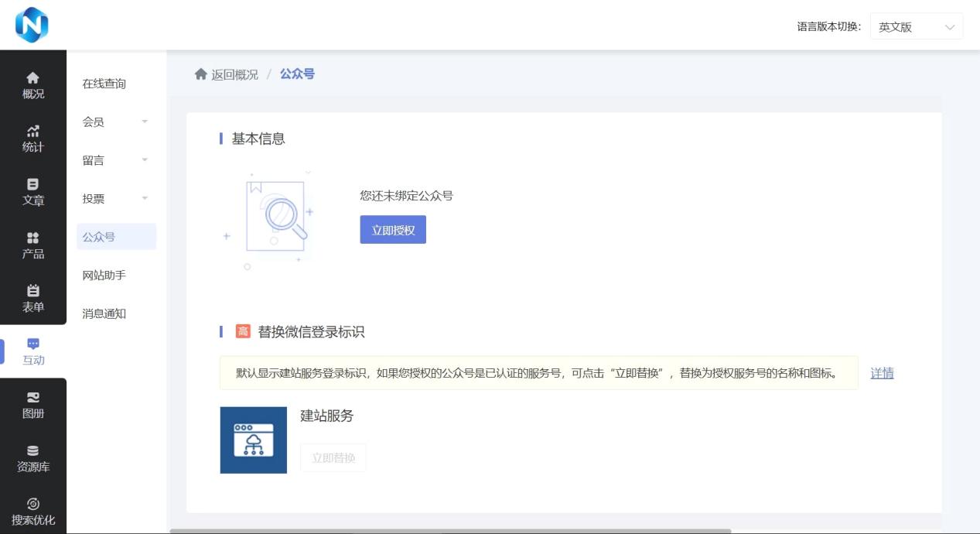
Task: Expand the 会员 submenu arrow
Action: pos(145,122)
